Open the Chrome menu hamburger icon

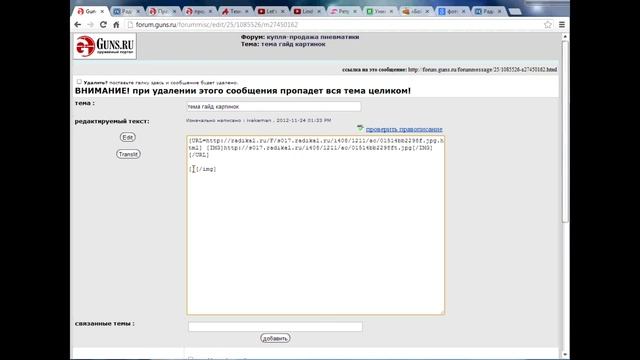pyautogui.click(x=562, y=25)
